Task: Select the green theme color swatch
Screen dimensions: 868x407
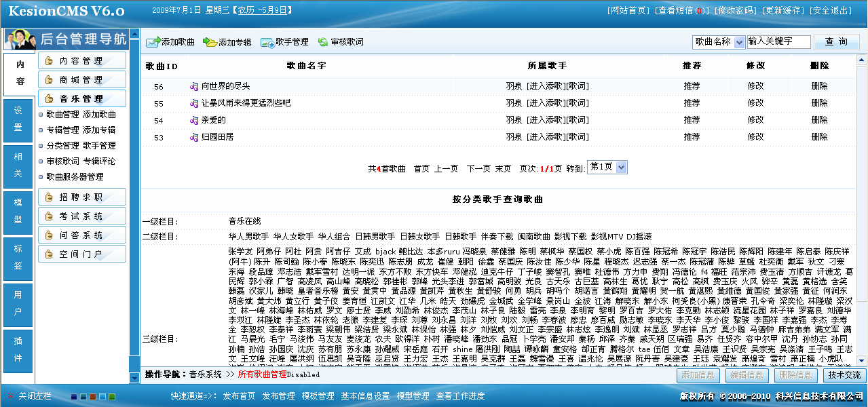Action: tap(111, 397)
